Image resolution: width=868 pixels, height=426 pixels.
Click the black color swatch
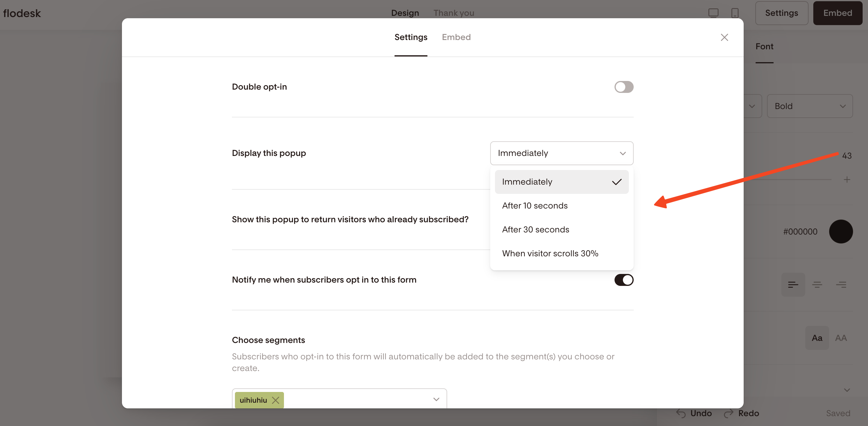[841, 232]
